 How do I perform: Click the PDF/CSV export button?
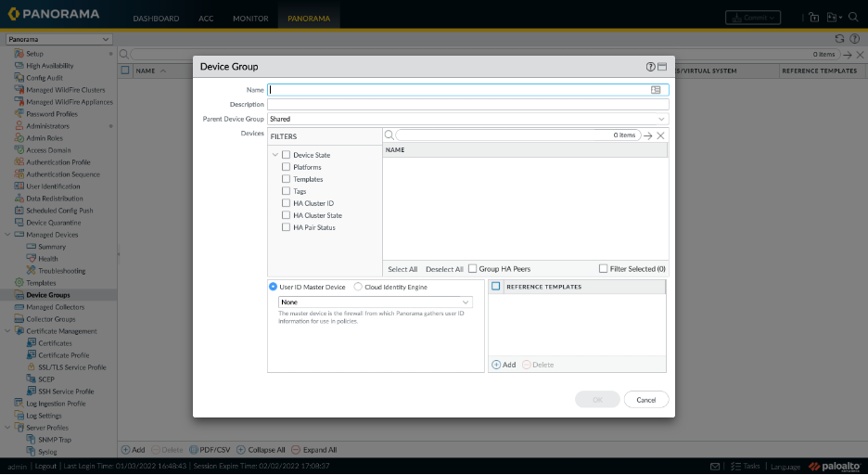pos(210,450)
